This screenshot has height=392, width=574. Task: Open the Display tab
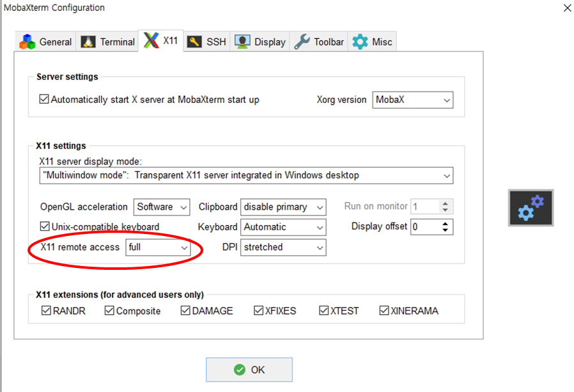click(260, 42)
